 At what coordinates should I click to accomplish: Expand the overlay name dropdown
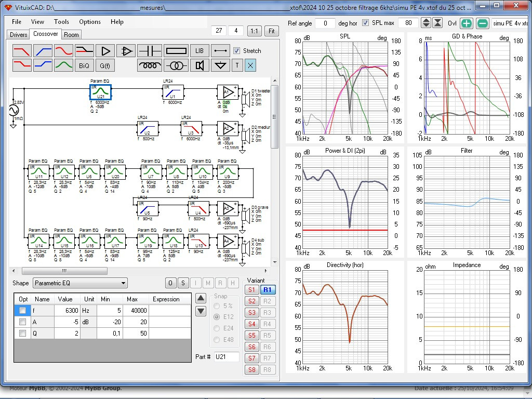pyautogui.click(x=509, y=23)
